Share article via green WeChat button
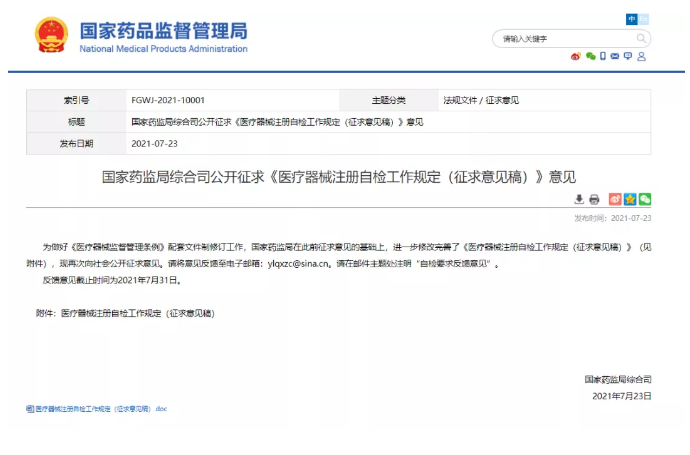 645,199
